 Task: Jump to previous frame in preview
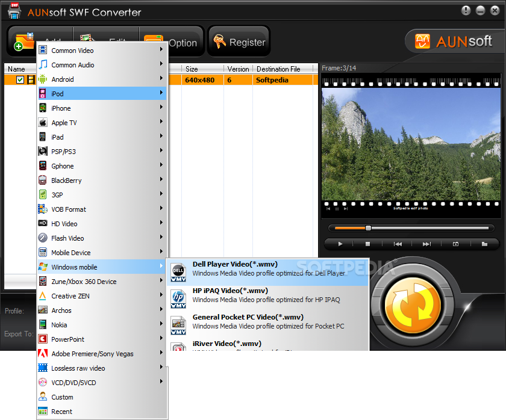point(398,244)
